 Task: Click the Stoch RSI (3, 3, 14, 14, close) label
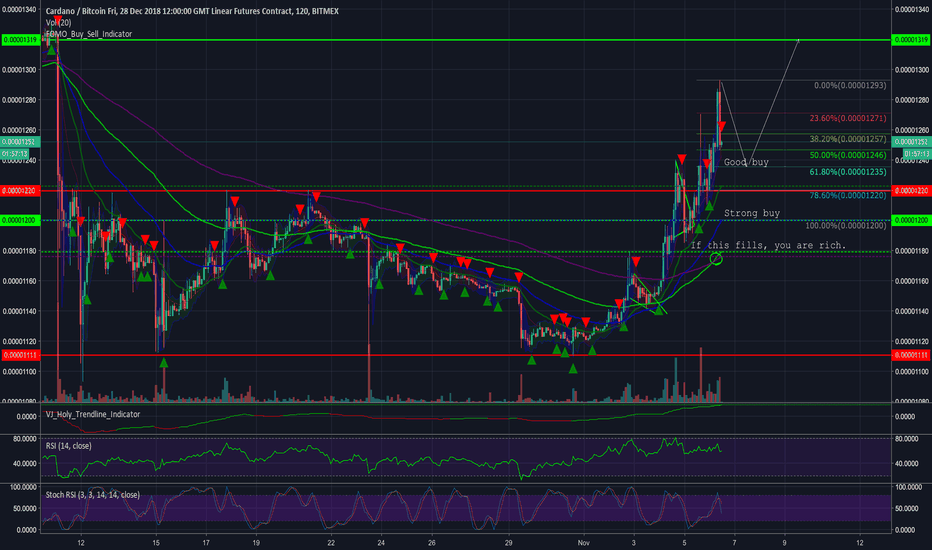click(x=93, y=495)
